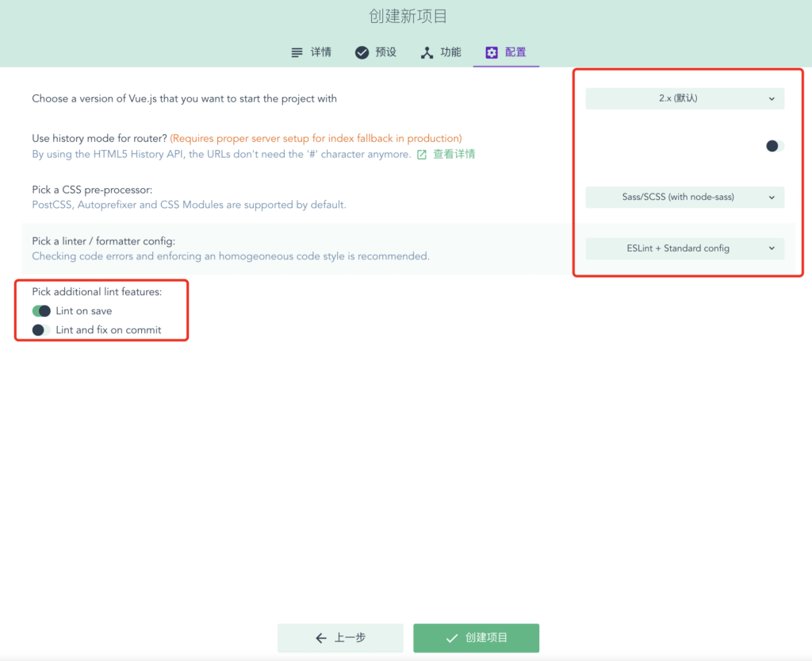Click the chevron on the linter config selector
This screenshot has width=812, height=661.
click(772, 248)
